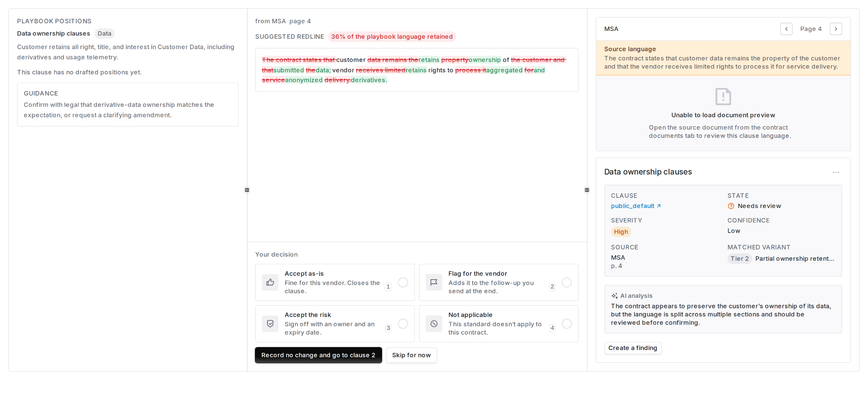Click the suggested redline text box
The image size is (868, 413).
tap(417, 70)
